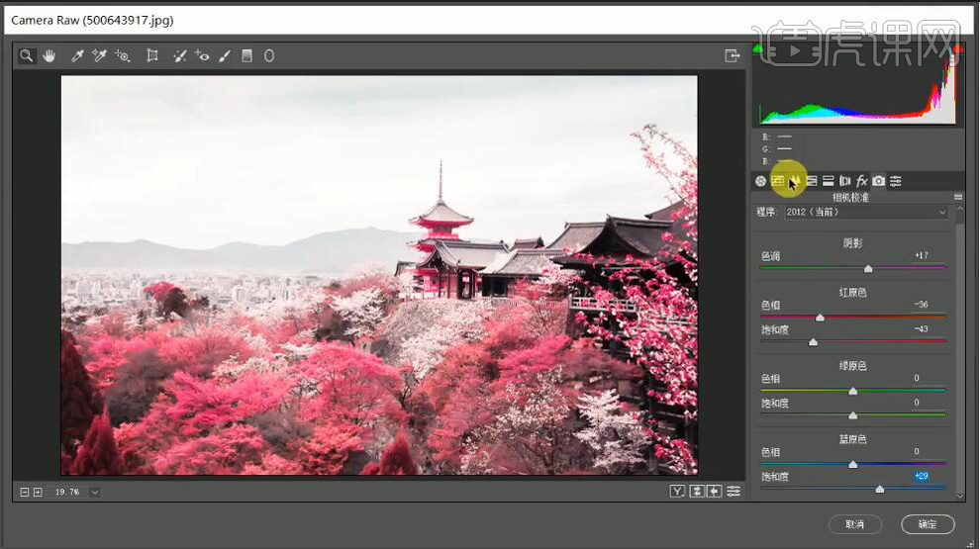This screenshot has height=549, width=980.
Task: Select the Red Eye Removal tool
Action: tap(202, 55)
